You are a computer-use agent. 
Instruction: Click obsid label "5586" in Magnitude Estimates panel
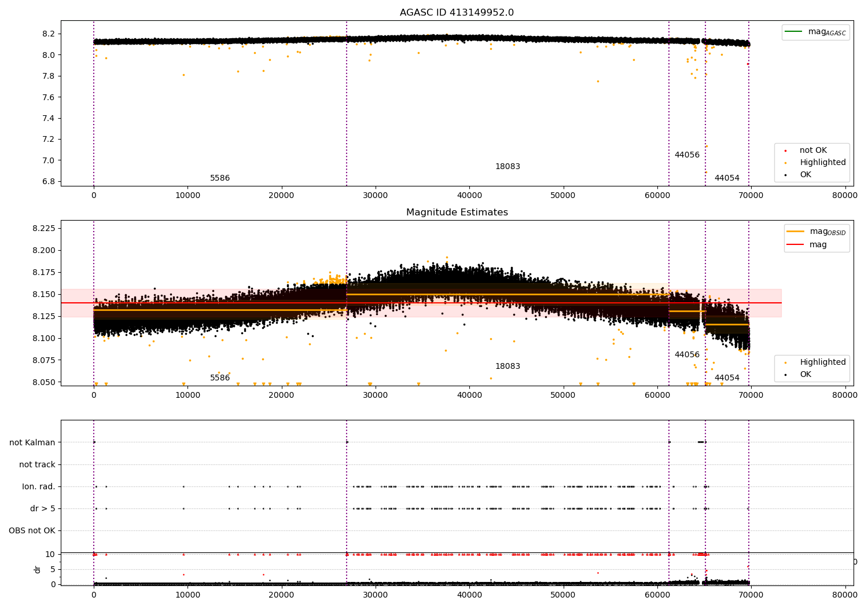pos(220,378)
